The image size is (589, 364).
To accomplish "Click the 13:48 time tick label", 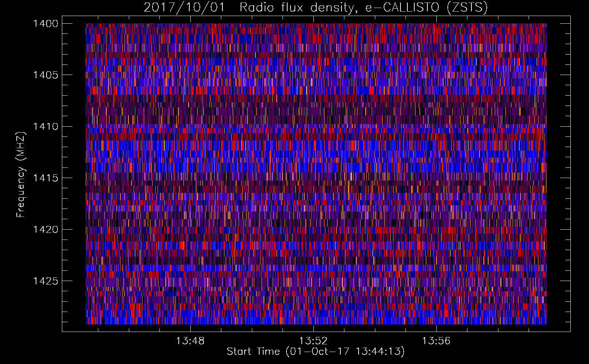I will 190,341.
